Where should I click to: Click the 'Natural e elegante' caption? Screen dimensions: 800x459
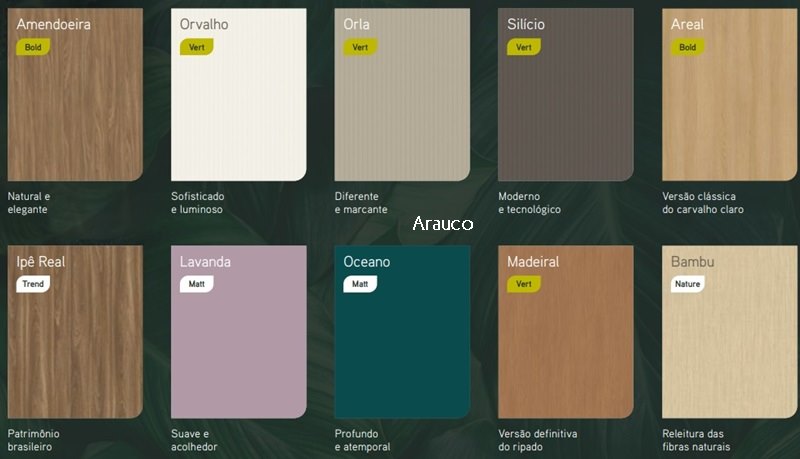[29, 203]
